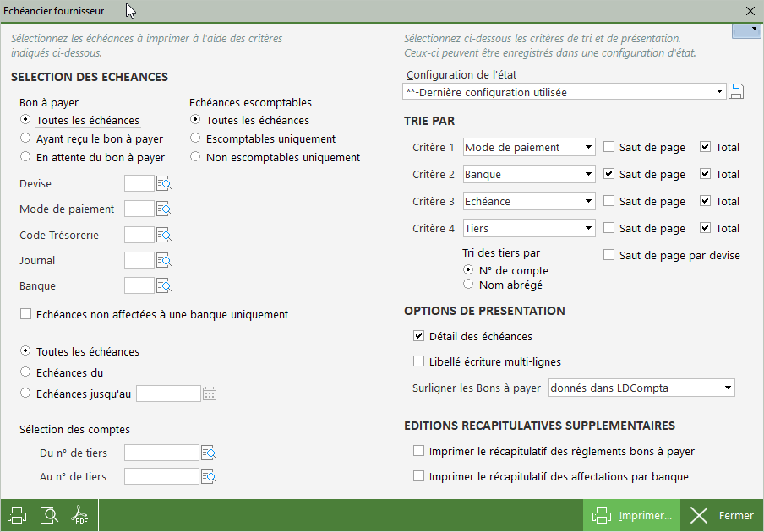Check récapitulatif des règlements bons à payer

click(x=418, y=451)
